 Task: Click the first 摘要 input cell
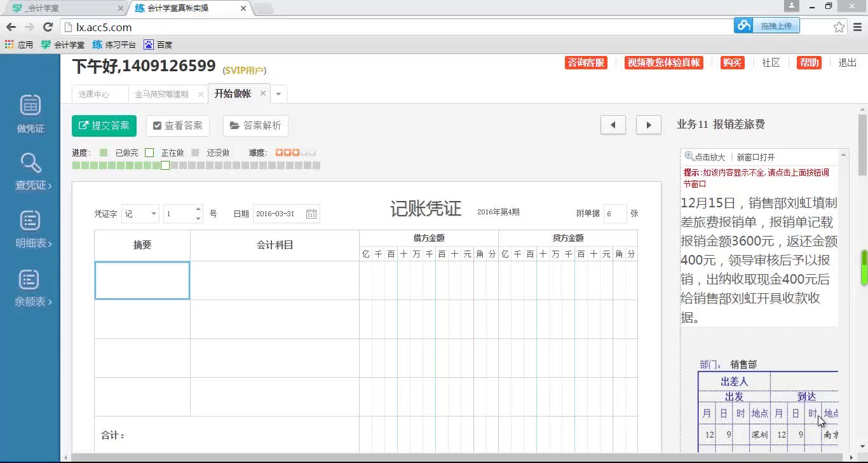[142, 280]
